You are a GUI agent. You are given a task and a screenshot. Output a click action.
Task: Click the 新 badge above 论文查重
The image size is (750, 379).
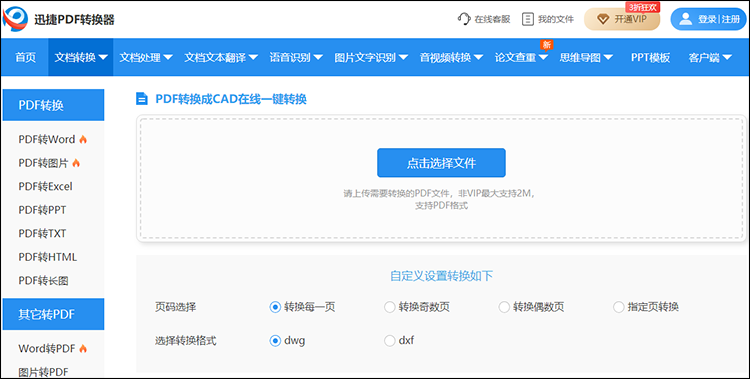[547, 45]
